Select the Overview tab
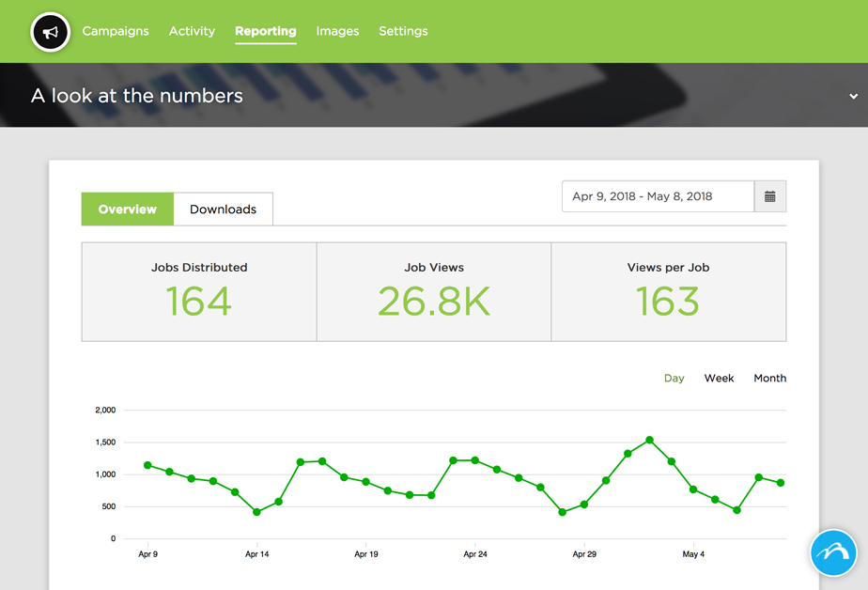This screenshot has width=868, height=590. 127,209
